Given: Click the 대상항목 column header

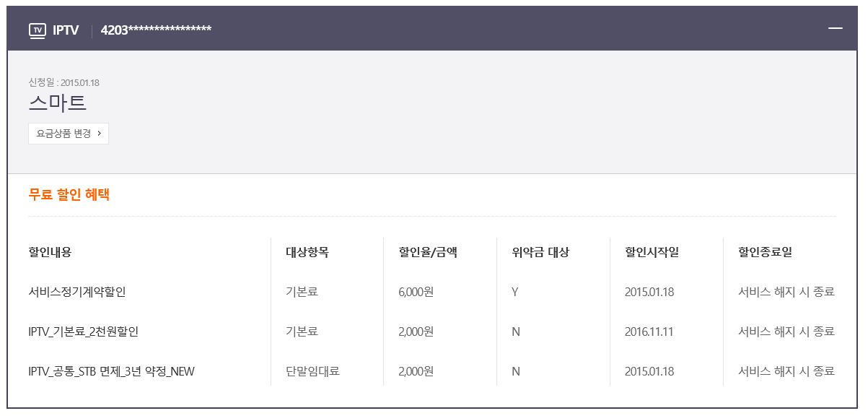Looking at the screenshot, I should pyautogui.click(x=307, y=253).
